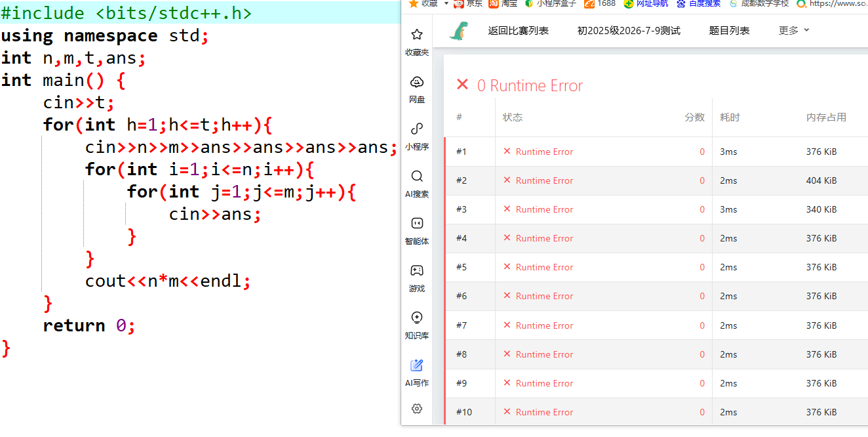Click the 状态 column header
The width and height of the screenshot is (868, 437).
click(513, 117)
